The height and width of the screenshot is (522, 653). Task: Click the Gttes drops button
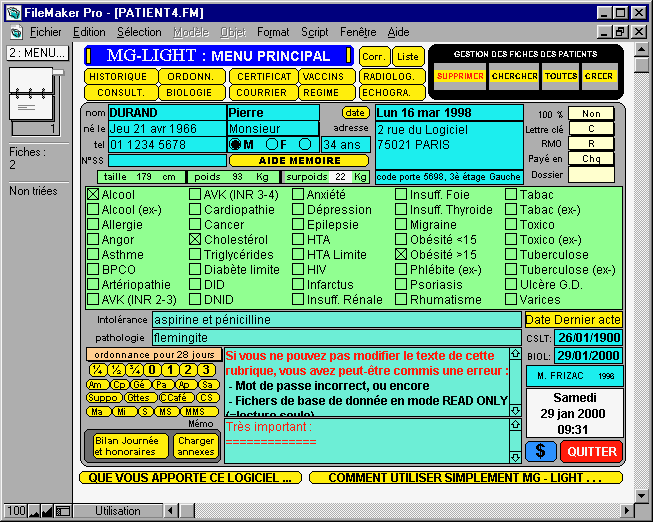(x=140, y=398)
